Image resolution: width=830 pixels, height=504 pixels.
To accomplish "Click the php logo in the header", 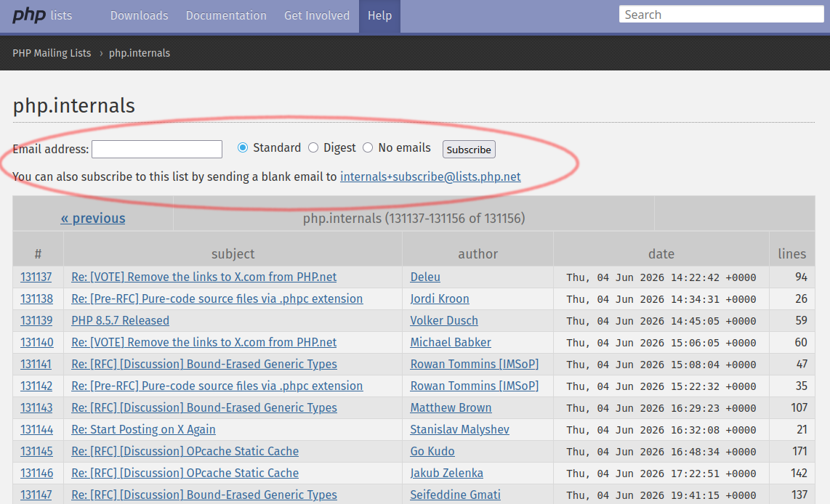I will (x=29, y=15).
